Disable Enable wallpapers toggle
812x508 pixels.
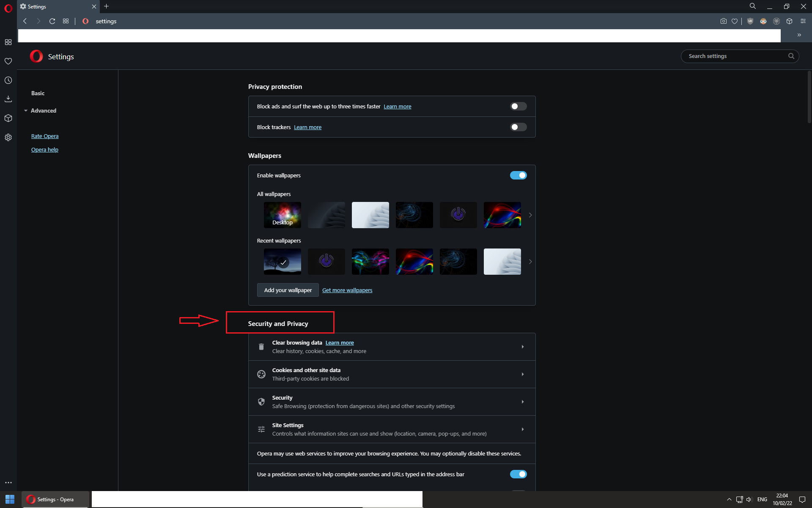(x=518, y=175)
